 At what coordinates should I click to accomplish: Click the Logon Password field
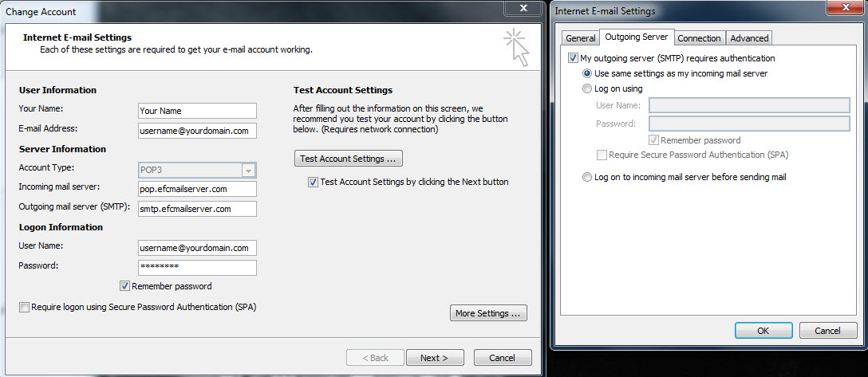point(197,268)
